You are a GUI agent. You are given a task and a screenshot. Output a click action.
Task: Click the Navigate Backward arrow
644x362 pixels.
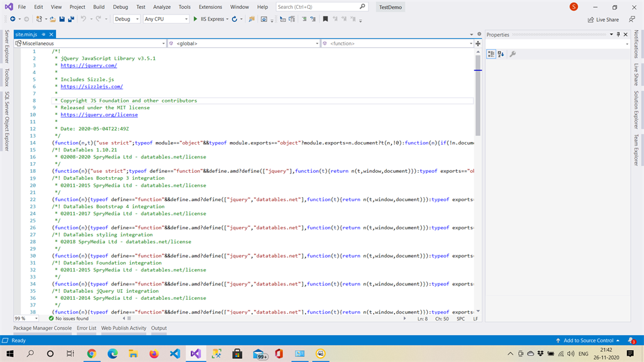pyautogui.click(x=13, y=19)
